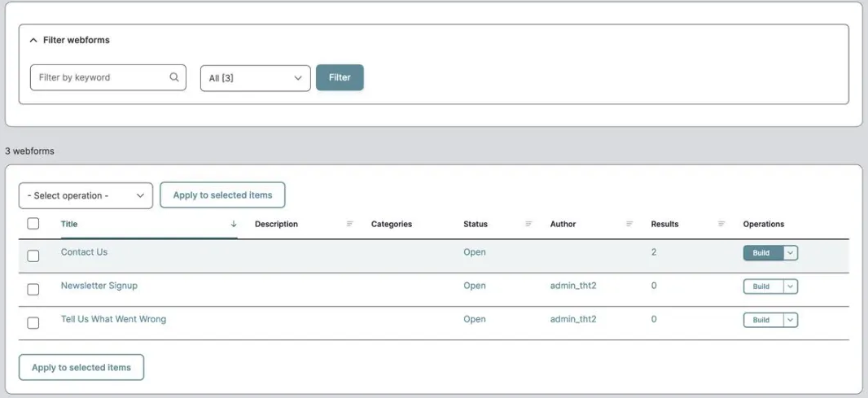Check the Contact Us row checkbox
The image size is (868, 398).
tap(33, 256)
